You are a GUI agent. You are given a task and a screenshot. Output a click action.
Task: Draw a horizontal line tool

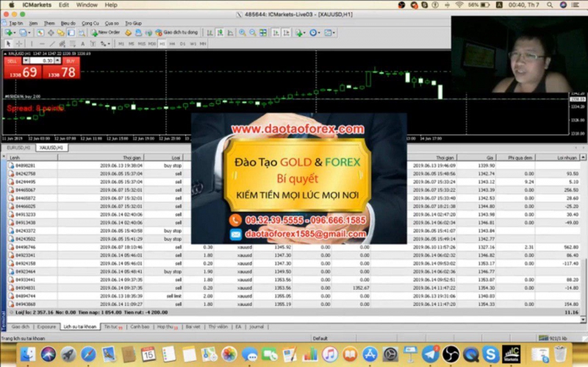pyautogui.click(x=42, y=44)
